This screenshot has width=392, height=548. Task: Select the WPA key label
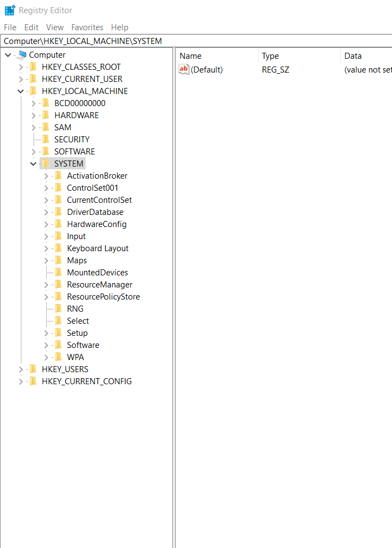click(x=75, y=357)
